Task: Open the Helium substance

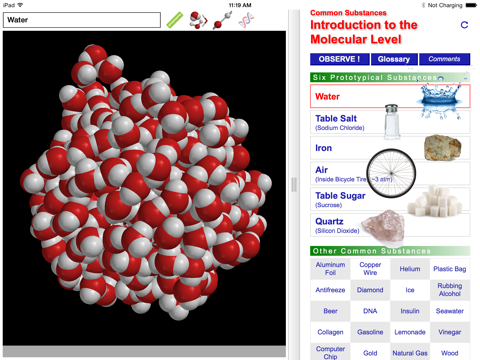Action: (x=410, y=269)
